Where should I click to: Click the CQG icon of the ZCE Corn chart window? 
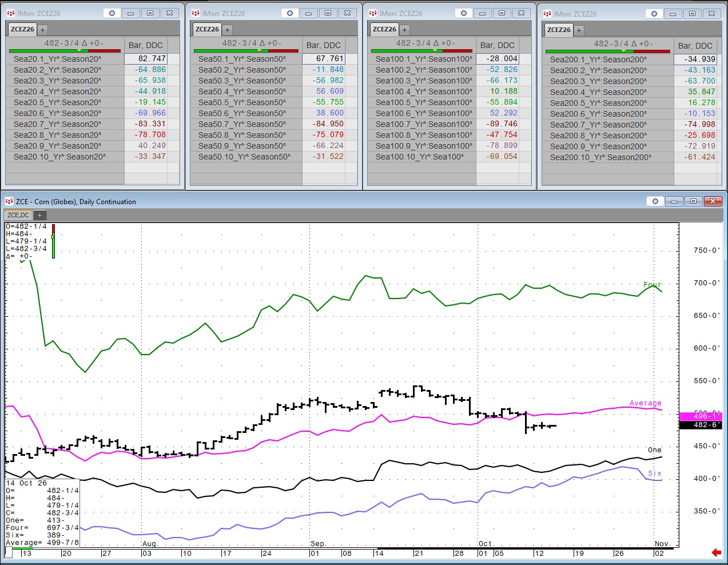tap(9, 201)
